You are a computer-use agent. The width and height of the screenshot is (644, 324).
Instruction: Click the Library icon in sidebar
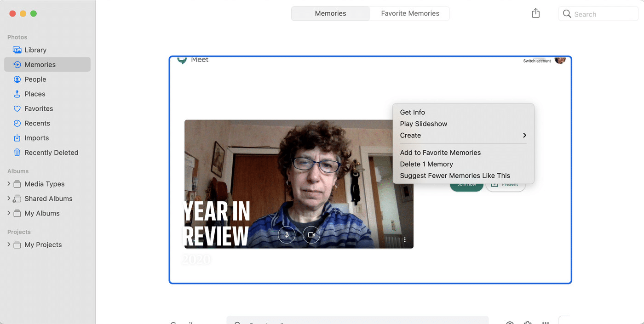(17, 50)
